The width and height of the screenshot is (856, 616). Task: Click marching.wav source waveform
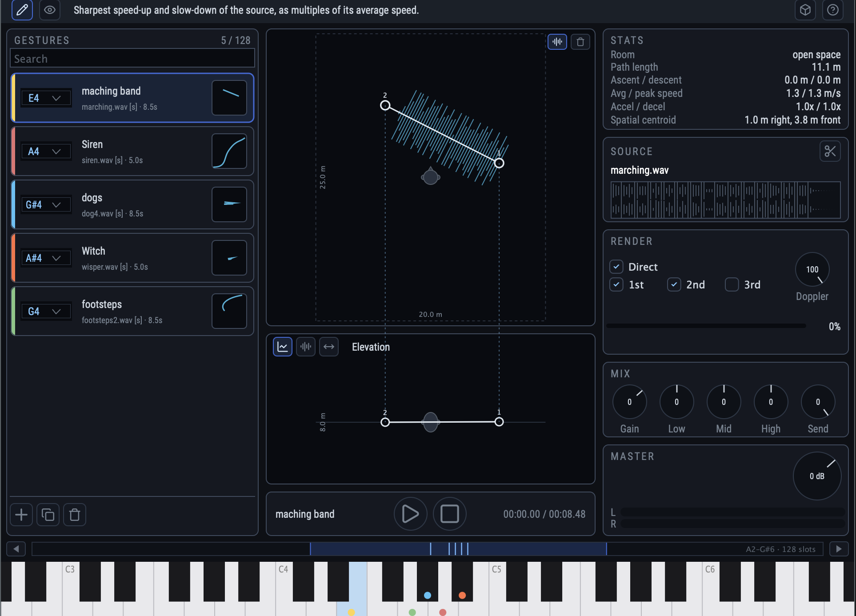[x=725, y=200]
